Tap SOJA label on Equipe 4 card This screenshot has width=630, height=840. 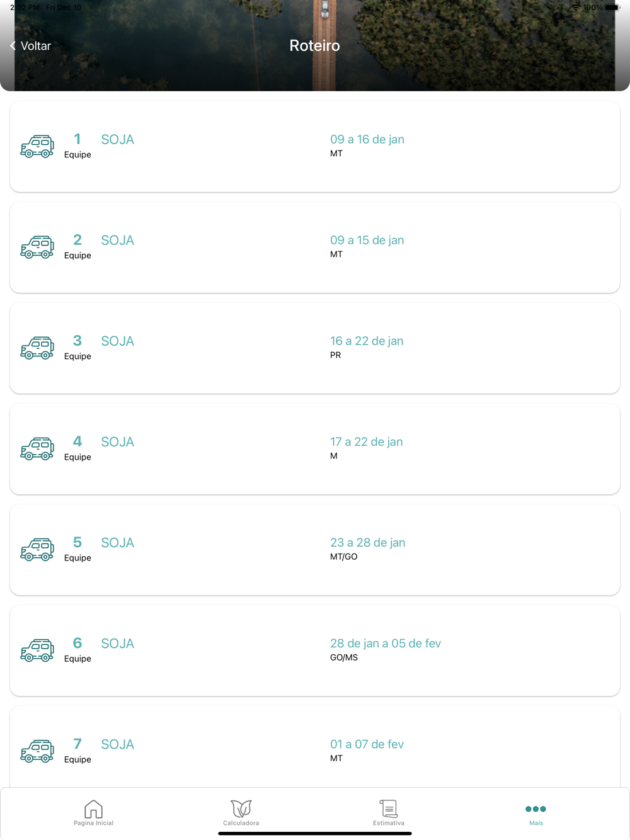118,442
